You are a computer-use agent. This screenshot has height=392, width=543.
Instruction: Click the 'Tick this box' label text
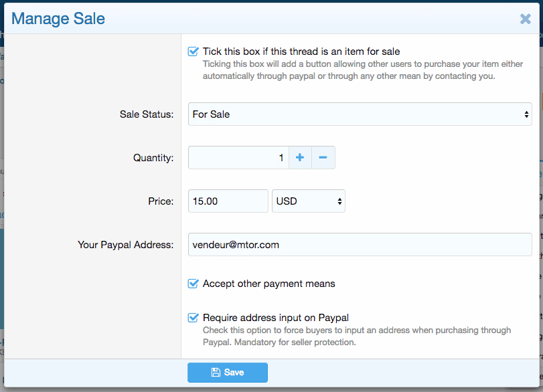pos(301,52)
